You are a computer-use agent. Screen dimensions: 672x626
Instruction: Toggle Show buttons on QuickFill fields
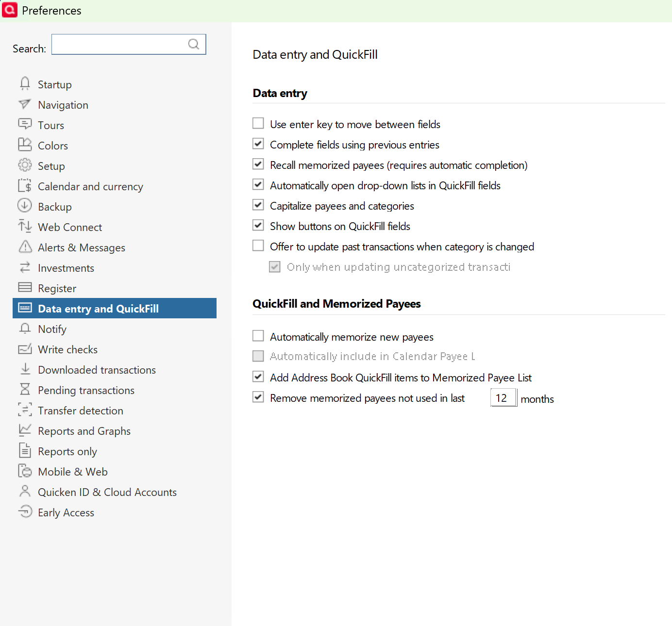(x=258, y=225)
